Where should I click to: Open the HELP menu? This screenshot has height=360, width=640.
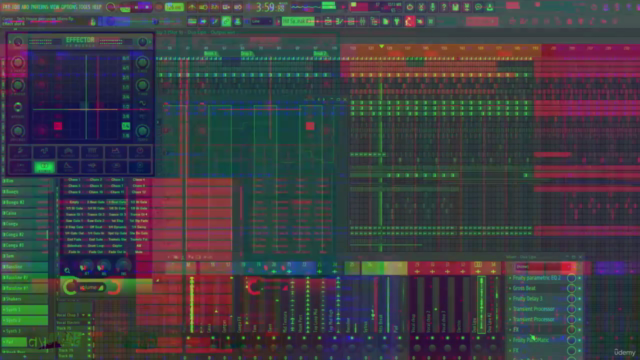point(97,7)
